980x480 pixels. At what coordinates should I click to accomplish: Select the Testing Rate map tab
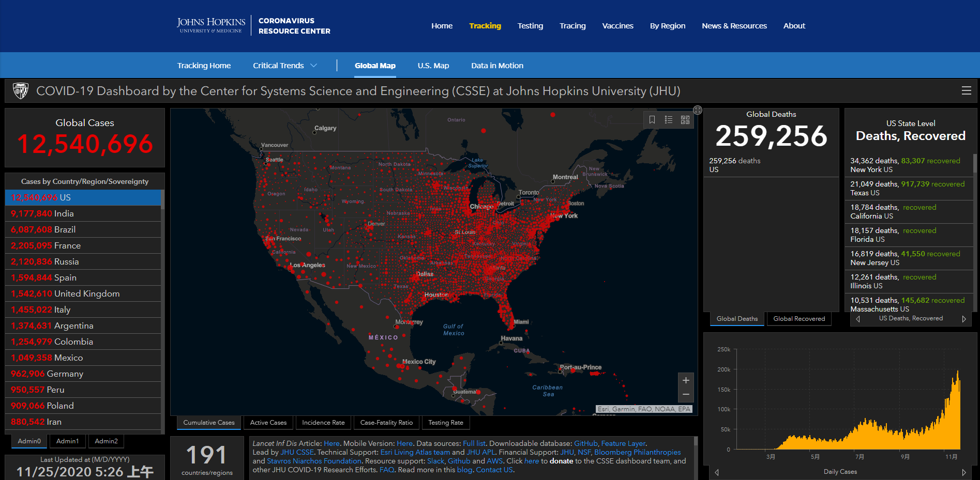click(x=446, y=423)
